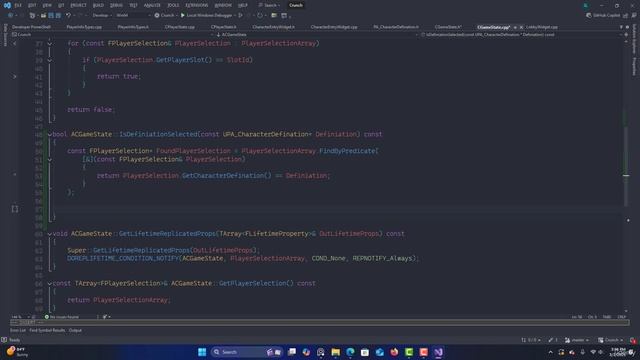This screenshot has height=360, width=640.
Task: Open the Project menu
Action: [x=78, y=5]
